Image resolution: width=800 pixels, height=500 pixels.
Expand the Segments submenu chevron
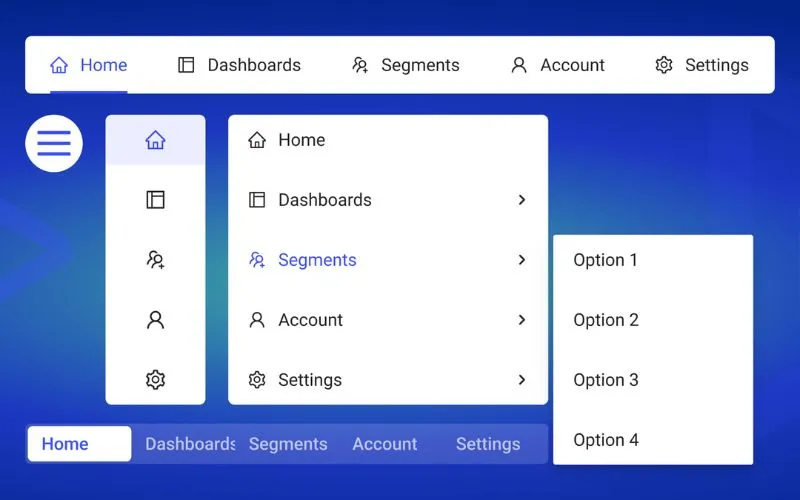point(521,260)
